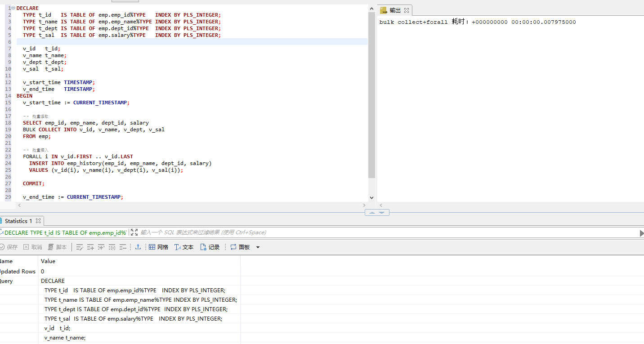Image resolution: width=644 pixels, height=344 pixels.
Task: Click the apply filter arrow at right edge
Action: (641, 233)
